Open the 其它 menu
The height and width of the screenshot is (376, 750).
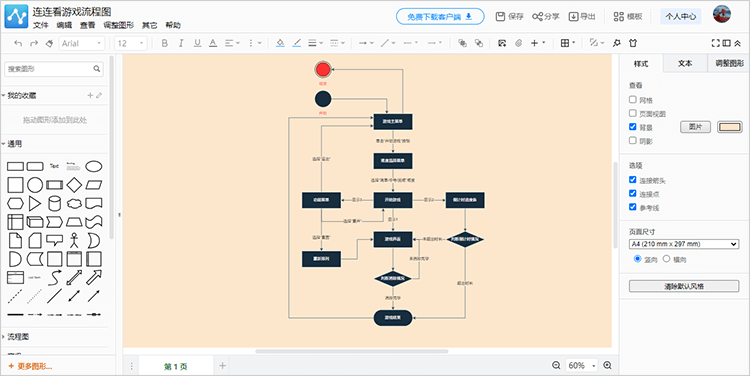[x=150, y=25]
